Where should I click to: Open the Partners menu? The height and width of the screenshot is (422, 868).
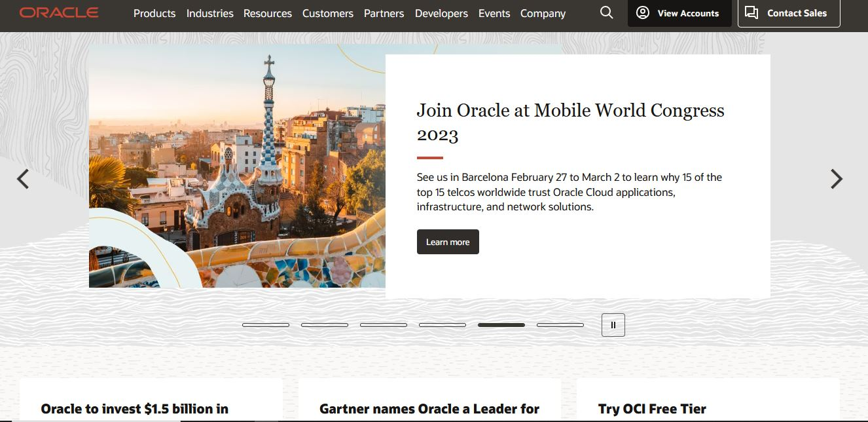[x=384, y=13]
